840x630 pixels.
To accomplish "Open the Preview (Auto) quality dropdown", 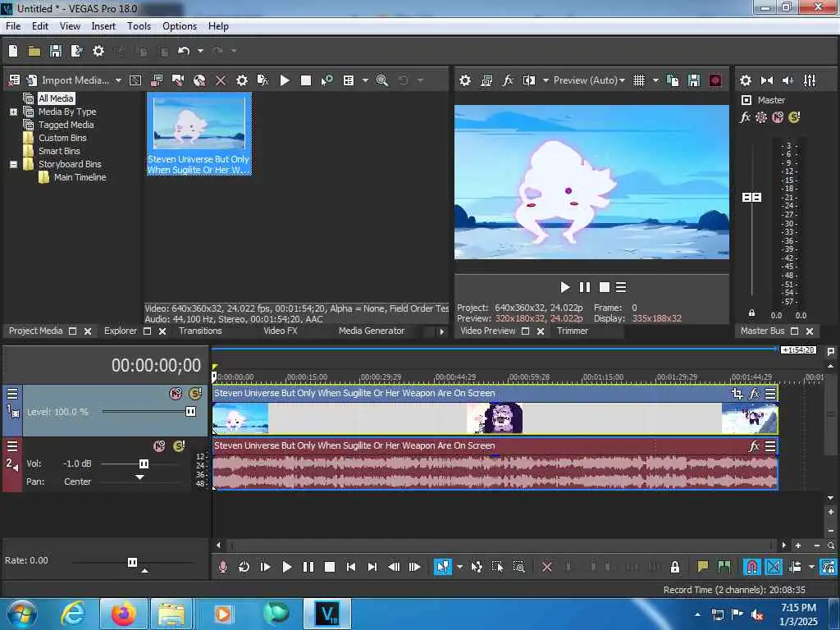I will coord(589,80).
